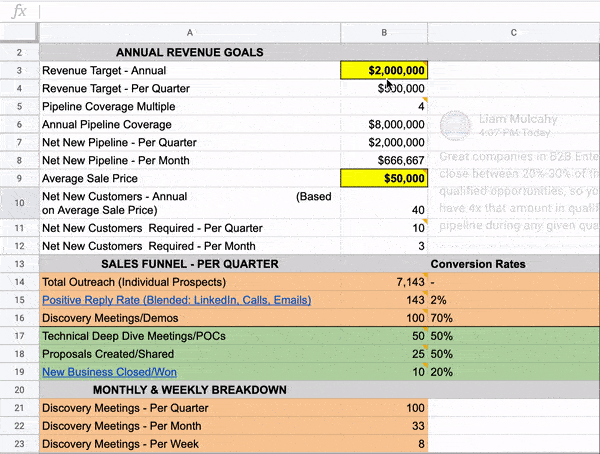Select row 20 header

point(19,390)
